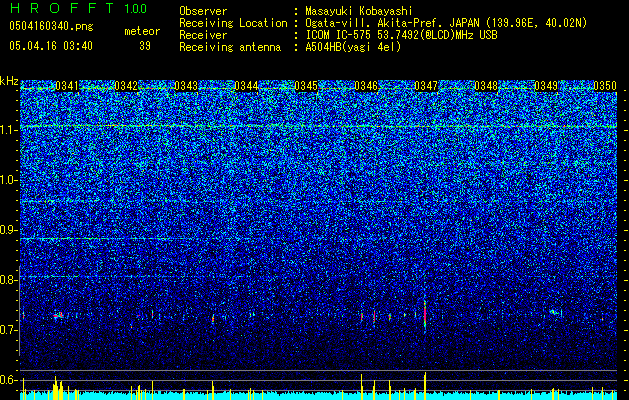629x400 pixels.
Task: Click the tallest yellow intensity spike below 0347
Action: [425, 386]
